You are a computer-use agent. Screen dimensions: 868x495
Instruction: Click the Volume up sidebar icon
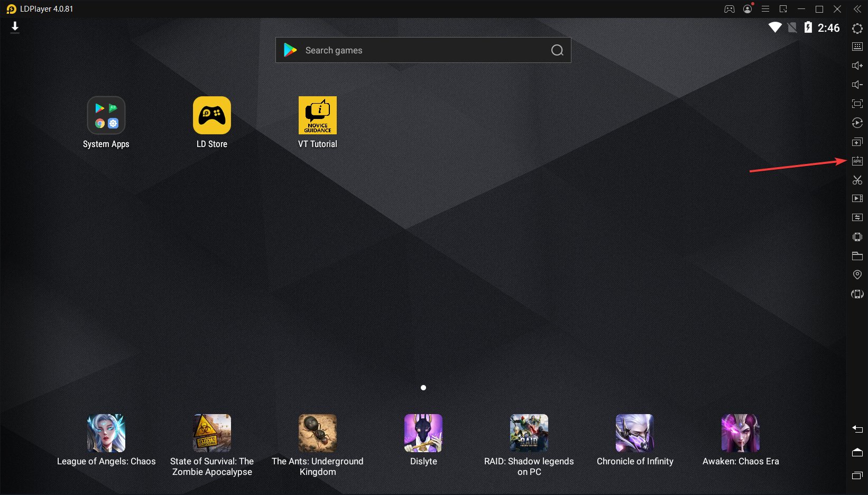(857, 66)
